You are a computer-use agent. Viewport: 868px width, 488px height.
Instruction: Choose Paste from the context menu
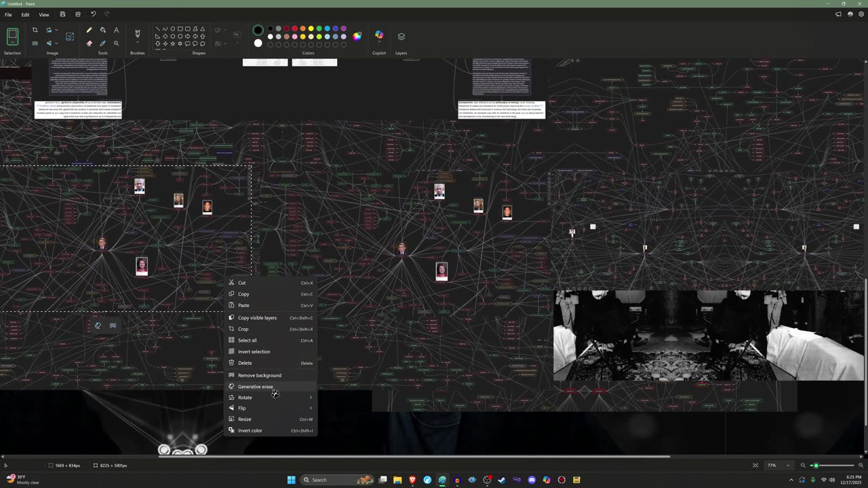(x=271, y=305)
